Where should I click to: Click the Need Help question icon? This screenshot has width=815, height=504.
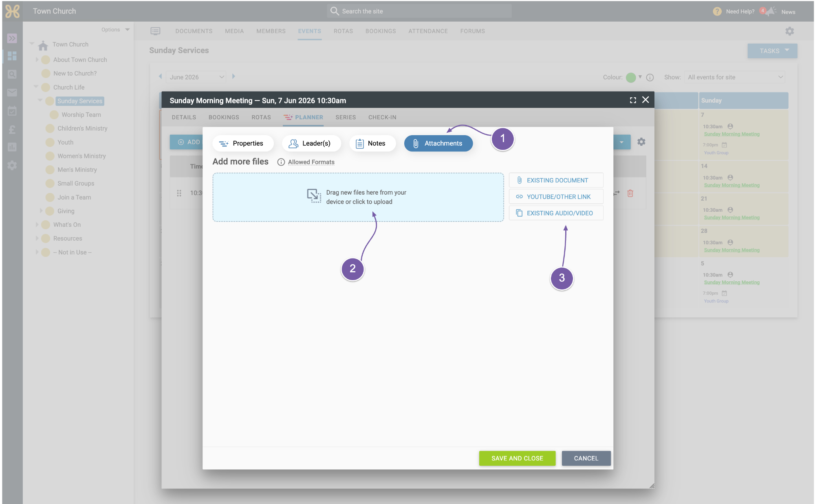click(717, 11)
